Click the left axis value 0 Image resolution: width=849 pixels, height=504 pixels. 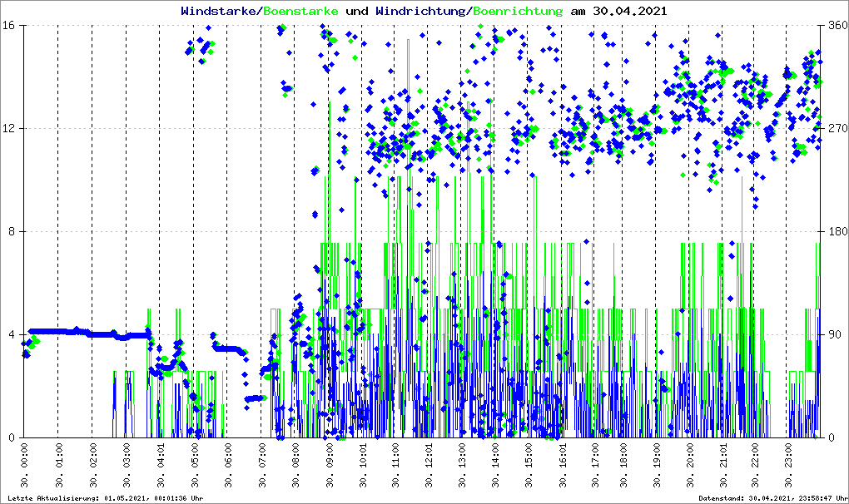tap(11, 437)
